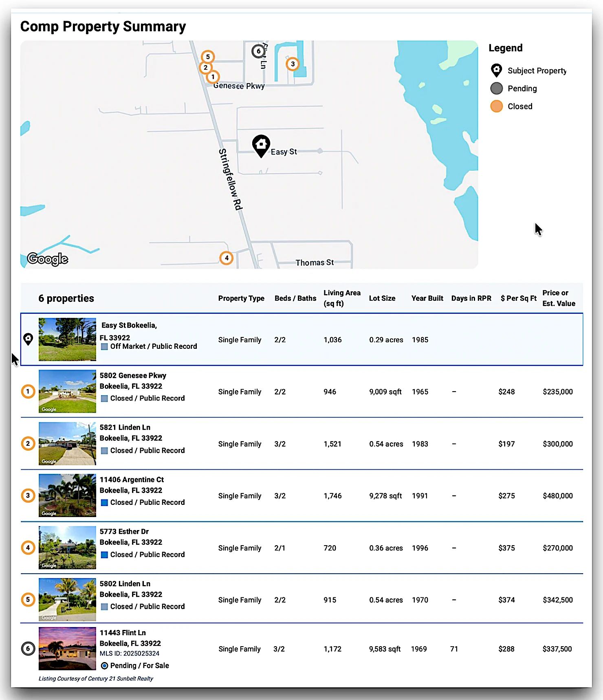Click the $ Per Sq Ft column header
Screen dimensions: 603x700
click(518, 298)
